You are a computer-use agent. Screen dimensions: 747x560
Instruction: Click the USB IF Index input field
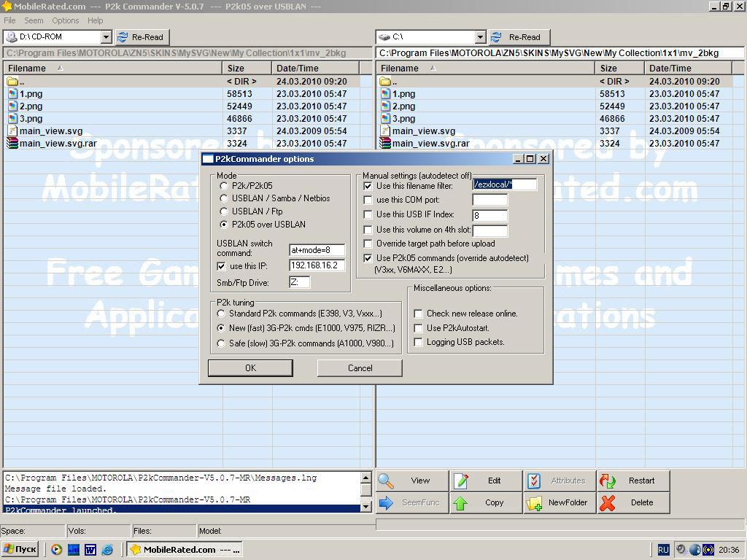pos(489,215)
